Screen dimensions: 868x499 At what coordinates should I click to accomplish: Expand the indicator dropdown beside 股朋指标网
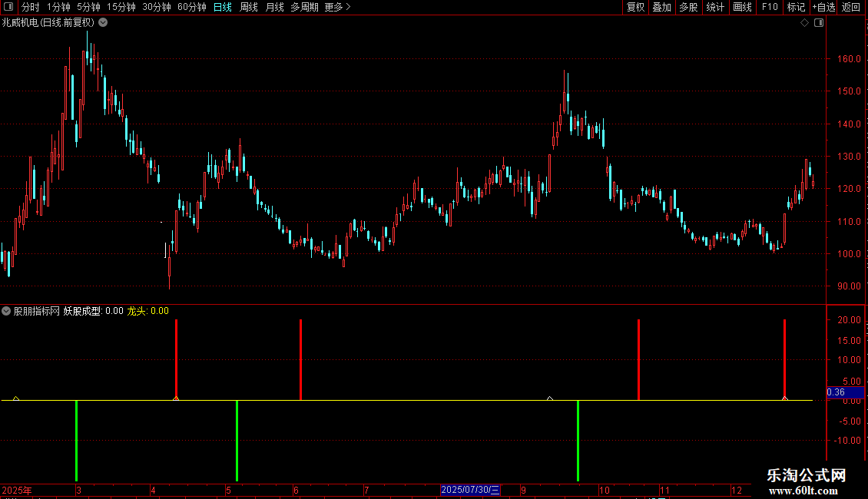click(x=6, y=311)
